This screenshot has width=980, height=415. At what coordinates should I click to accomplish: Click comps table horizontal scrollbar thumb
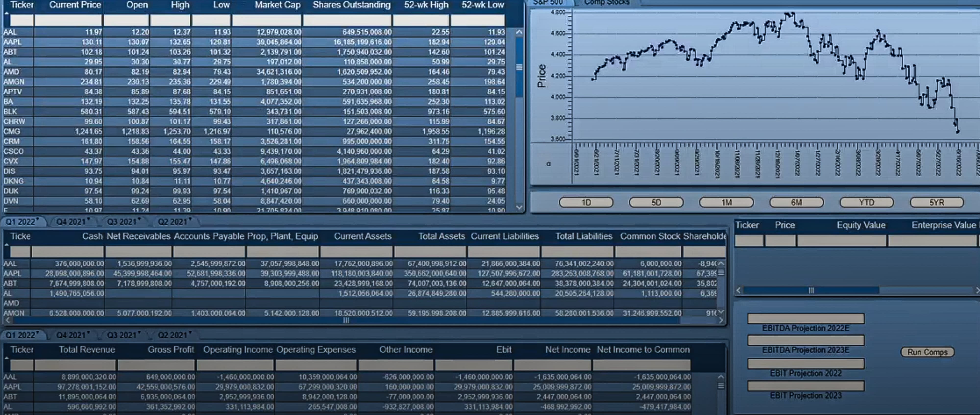[811, 290]
